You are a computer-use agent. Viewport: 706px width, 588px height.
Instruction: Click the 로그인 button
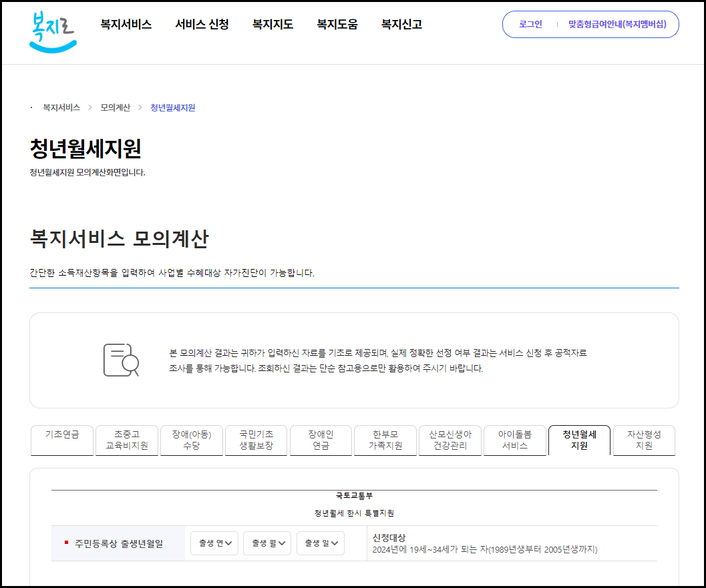coord(531,23)
